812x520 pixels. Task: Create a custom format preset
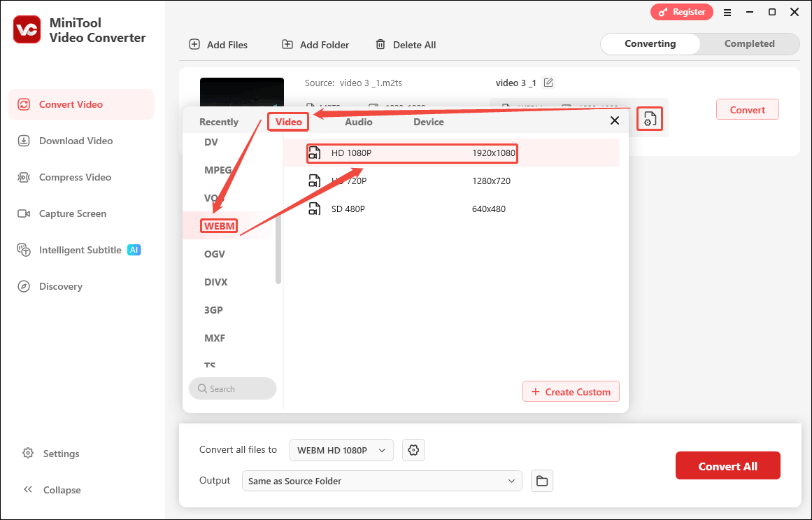tap(571, 391)
